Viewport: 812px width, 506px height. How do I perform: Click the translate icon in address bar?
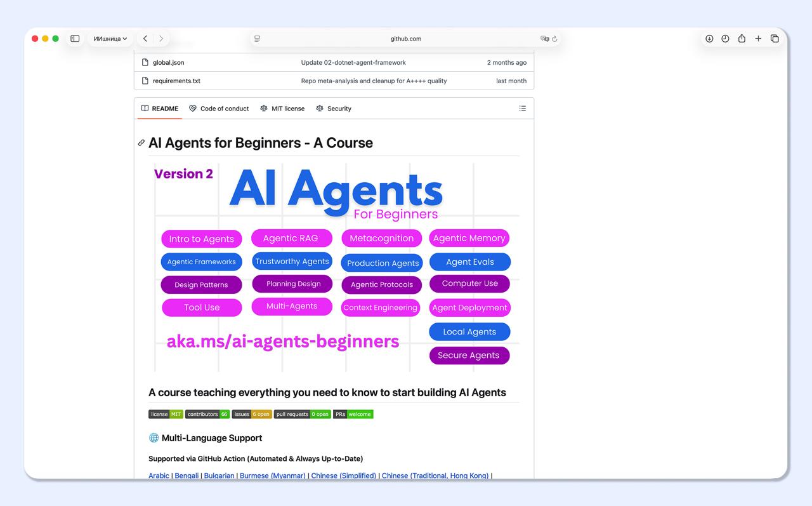(x=544, y=39)
